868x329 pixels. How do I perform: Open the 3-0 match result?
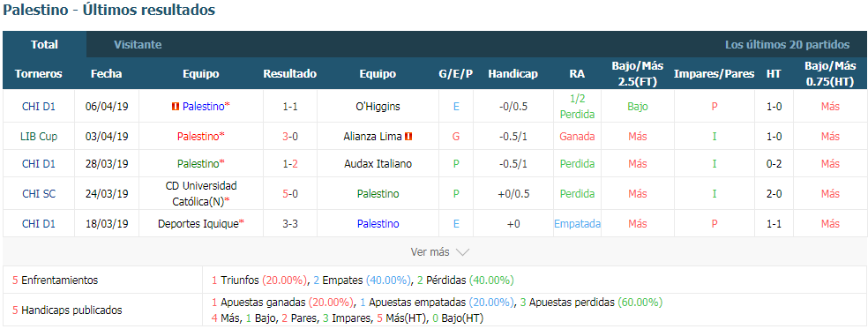tap(290, 136)
